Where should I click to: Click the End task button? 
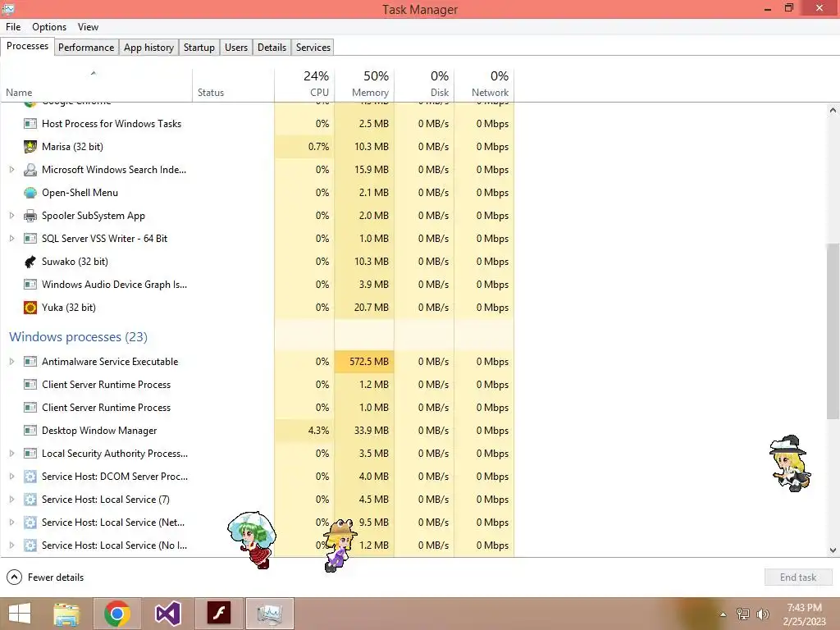[x=798, y=577]
